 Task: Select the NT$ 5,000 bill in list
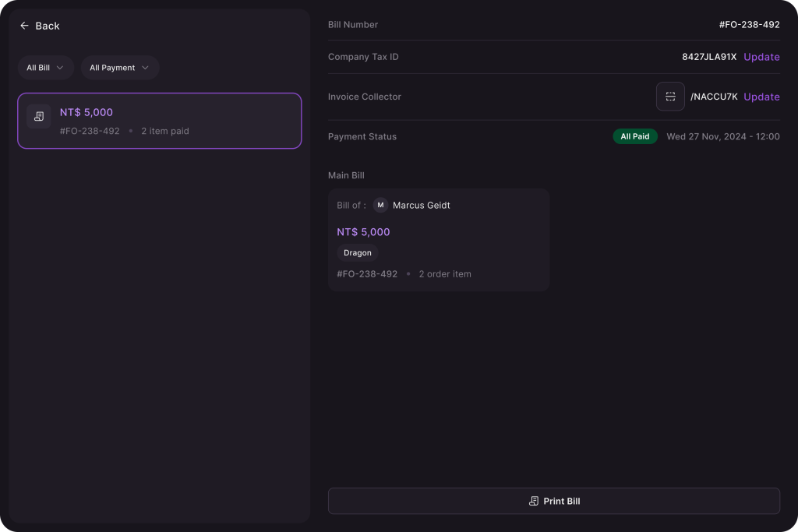160,121
